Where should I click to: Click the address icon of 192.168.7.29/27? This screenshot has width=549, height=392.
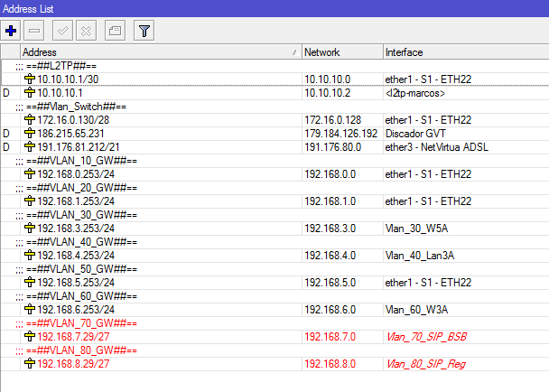pos(29,337)
